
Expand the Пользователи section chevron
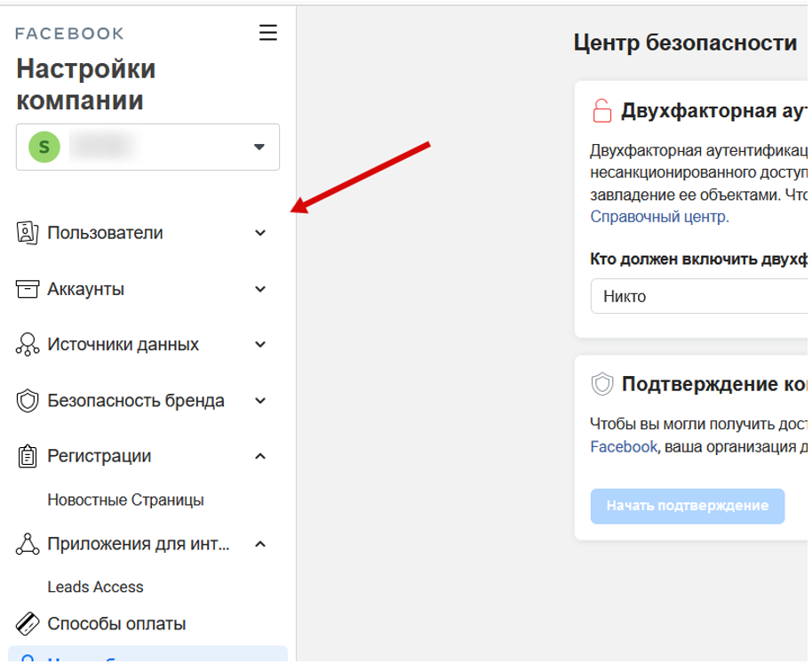(x=260, y=233)
